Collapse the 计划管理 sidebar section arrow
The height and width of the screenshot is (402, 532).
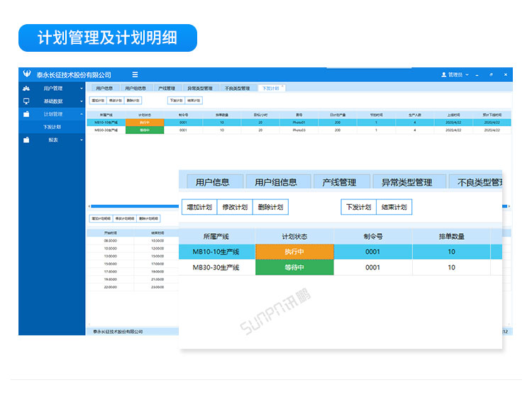pos(81,114)
